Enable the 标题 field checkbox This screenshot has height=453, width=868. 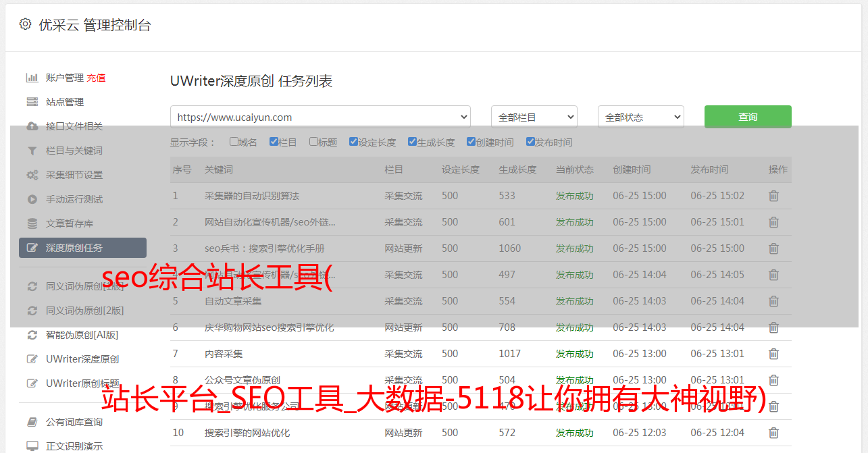(313, 142)
